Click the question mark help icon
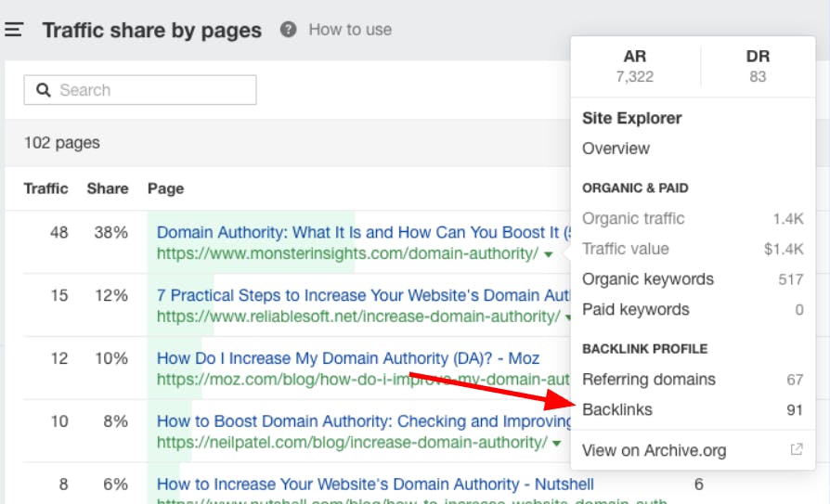Screen dimensions: 830x504 [288, 30]
